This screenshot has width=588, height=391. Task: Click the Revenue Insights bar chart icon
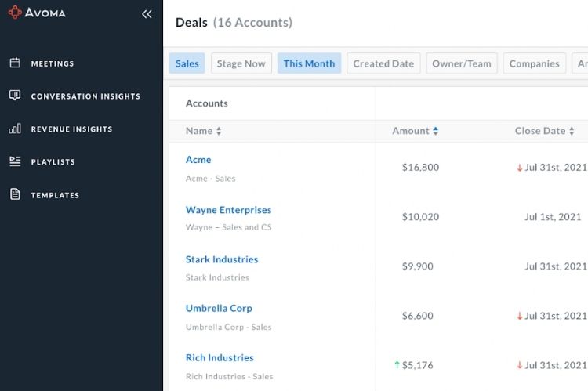pyautogui.click(x=15, y=129)
